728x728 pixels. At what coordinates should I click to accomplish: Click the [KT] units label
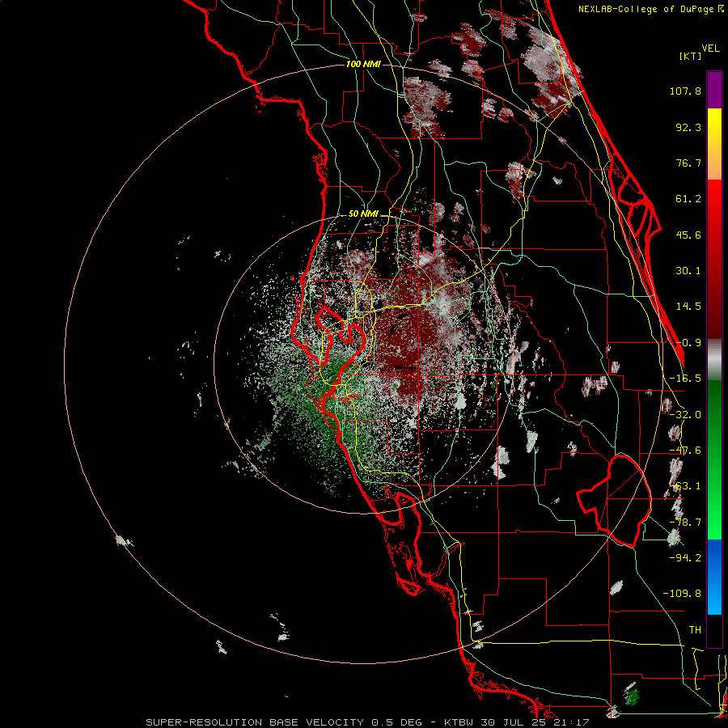(691, 56)
